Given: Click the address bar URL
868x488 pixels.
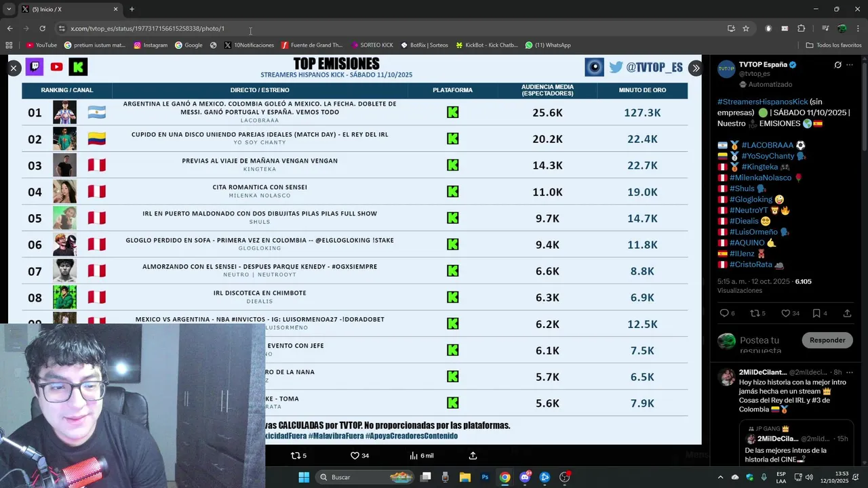Looking at the screenshot, I should pos(147,28).
